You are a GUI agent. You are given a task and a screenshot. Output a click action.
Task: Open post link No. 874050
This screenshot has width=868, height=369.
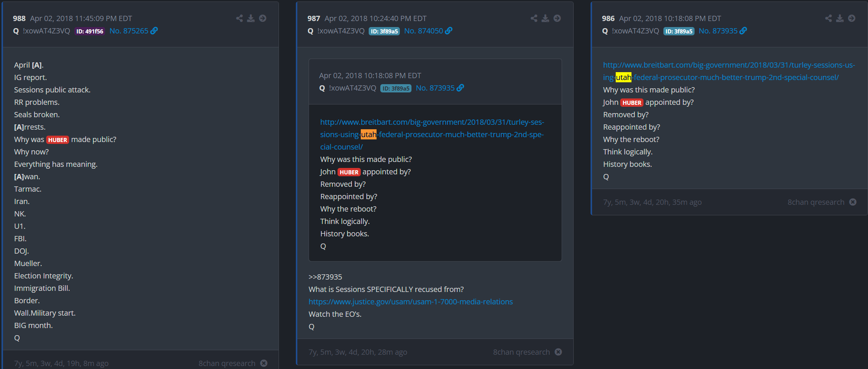[x=423, y=31]
